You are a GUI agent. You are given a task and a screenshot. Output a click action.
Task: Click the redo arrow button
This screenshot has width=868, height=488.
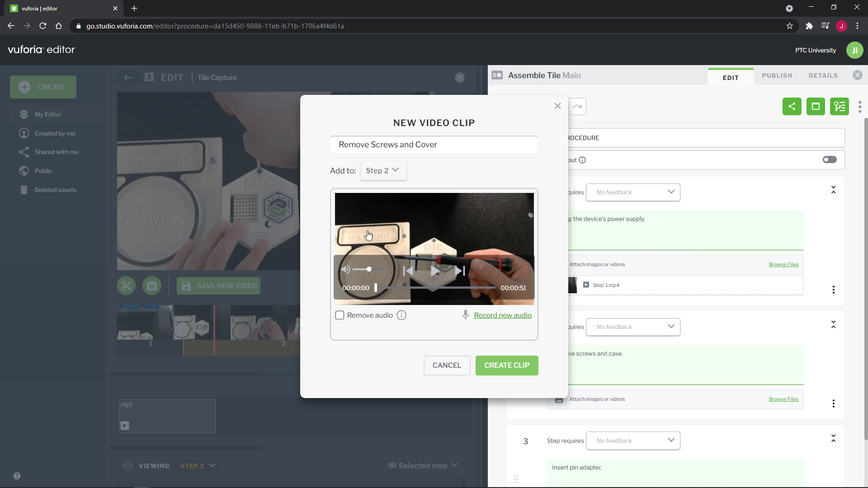pos(577,107)
